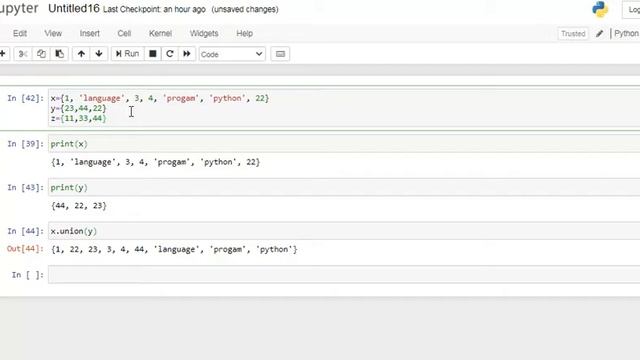Open the Code cell type dropdown
This screenshot has width=640, height=360.
[x=232, y=54]
